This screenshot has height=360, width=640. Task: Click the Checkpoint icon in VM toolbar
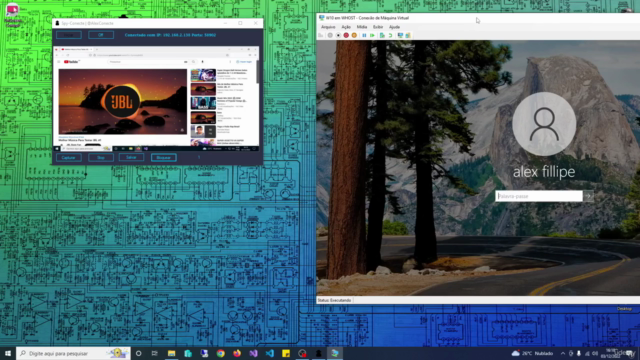[x=382, y=36]
